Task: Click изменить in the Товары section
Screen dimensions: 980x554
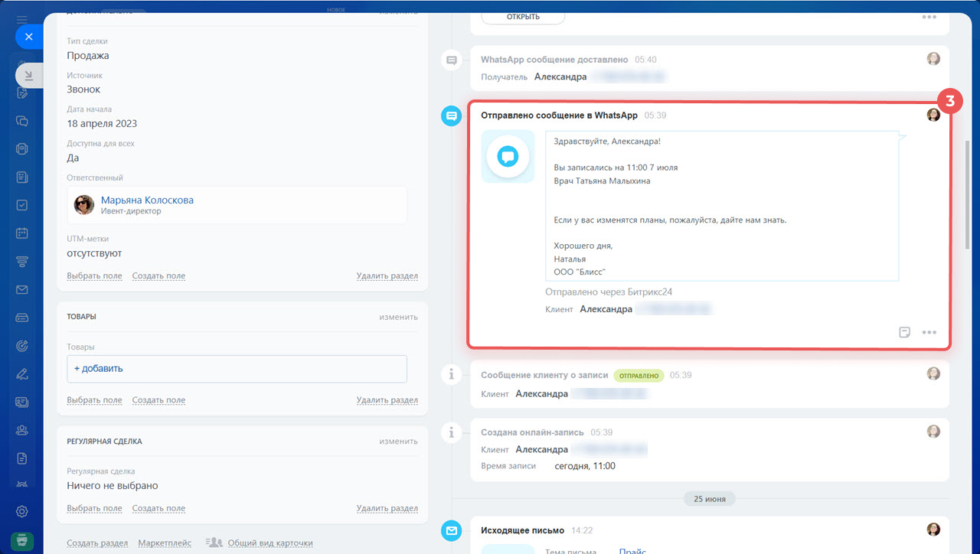Action: pyautogui.click(x=398, y=316)
